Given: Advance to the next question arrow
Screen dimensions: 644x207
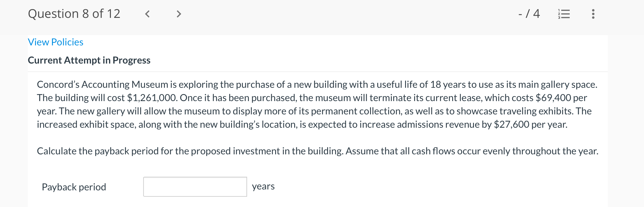Looking at the screenshot, I should pos(179,14).
